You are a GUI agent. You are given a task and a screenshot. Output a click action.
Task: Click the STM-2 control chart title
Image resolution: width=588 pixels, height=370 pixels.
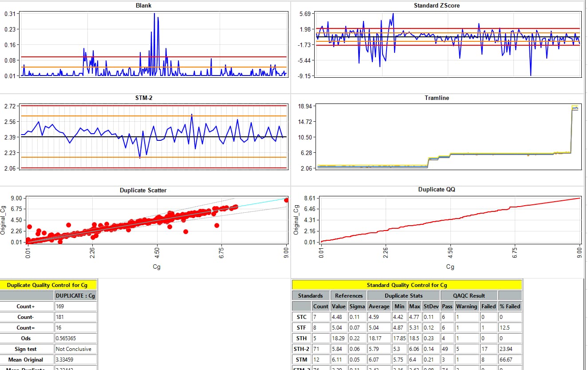(x=144, y=98)
